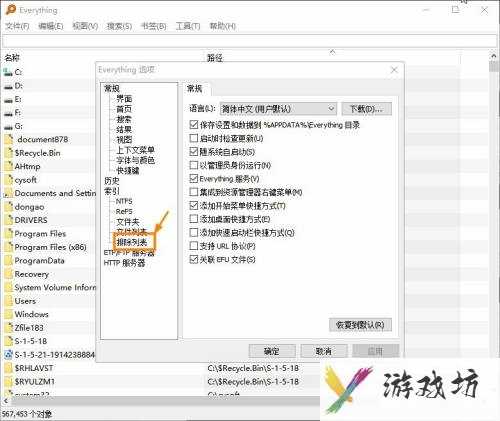Cancel options with 取消 button
Screen dimensions: 500x421
[324, 351]
